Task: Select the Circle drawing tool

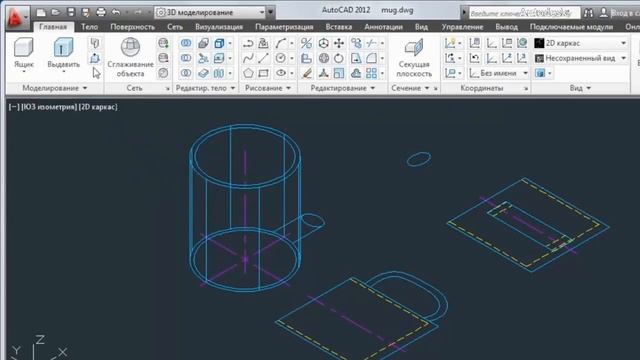Action: point(280,58)
